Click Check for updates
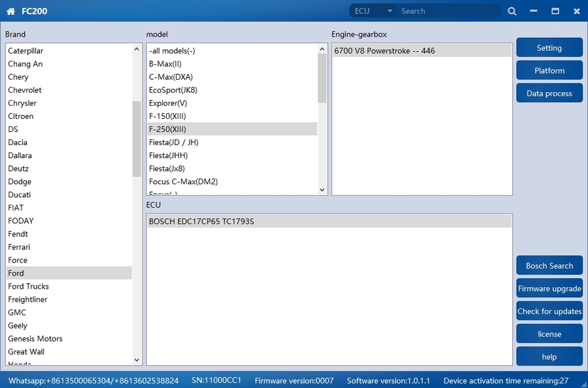Screen dimensions: 588x388 click(x=549, y=312)
